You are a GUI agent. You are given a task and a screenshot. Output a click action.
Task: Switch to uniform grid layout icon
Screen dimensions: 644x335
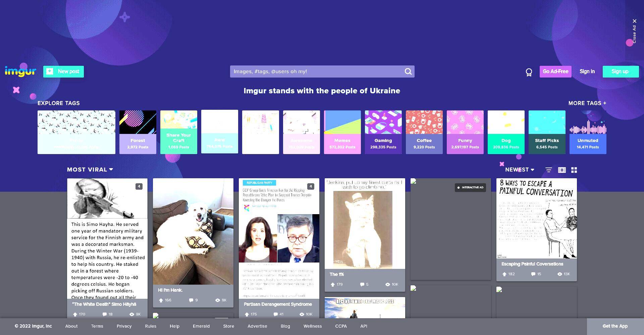tap(574, 170)
